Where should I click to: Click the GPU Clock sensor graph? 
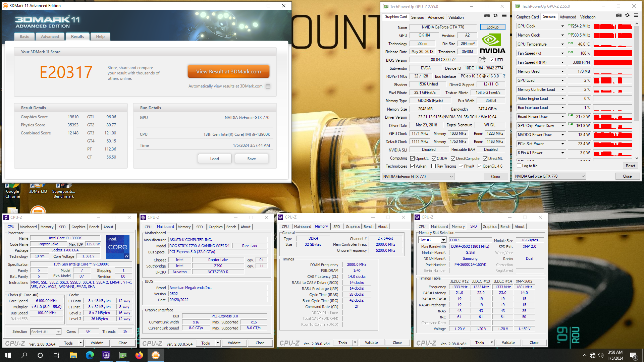[x=612, y=26]
